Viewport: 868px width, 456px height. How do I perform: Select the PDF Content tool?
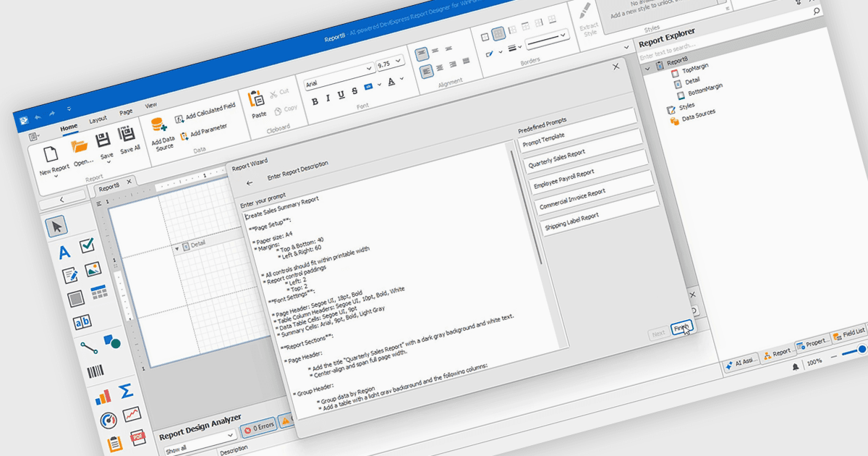pos(138,438)
